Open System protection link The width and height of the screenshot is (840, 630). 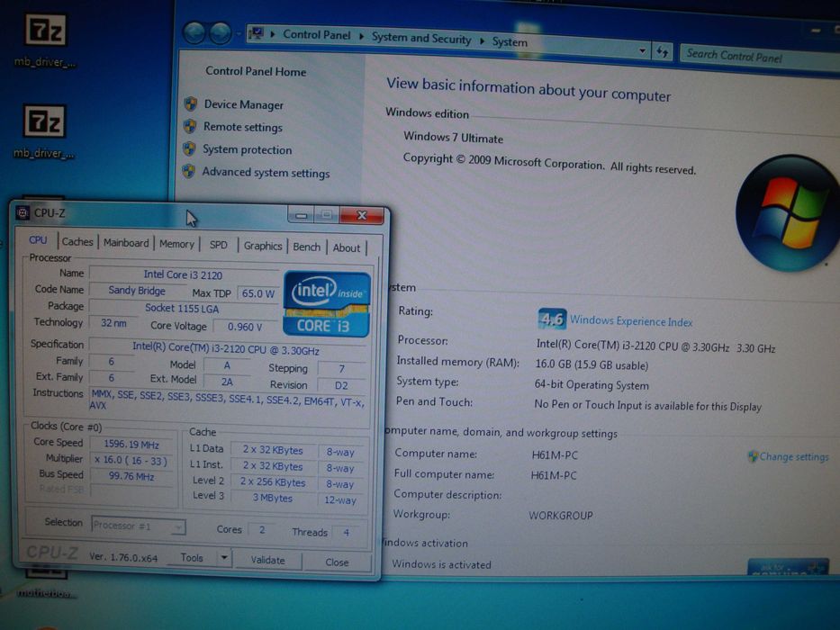[247, 150]
